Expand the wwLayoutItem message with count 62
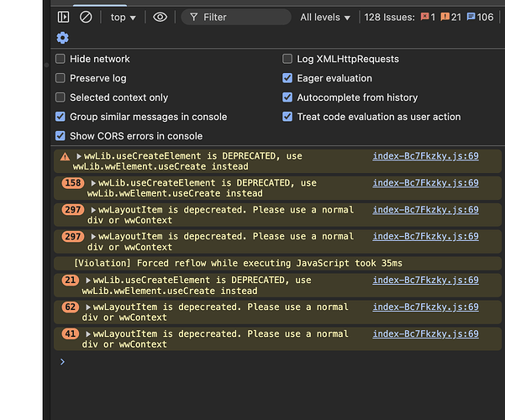This screenshot has height=420, width=505. click(x=87, y=307)
